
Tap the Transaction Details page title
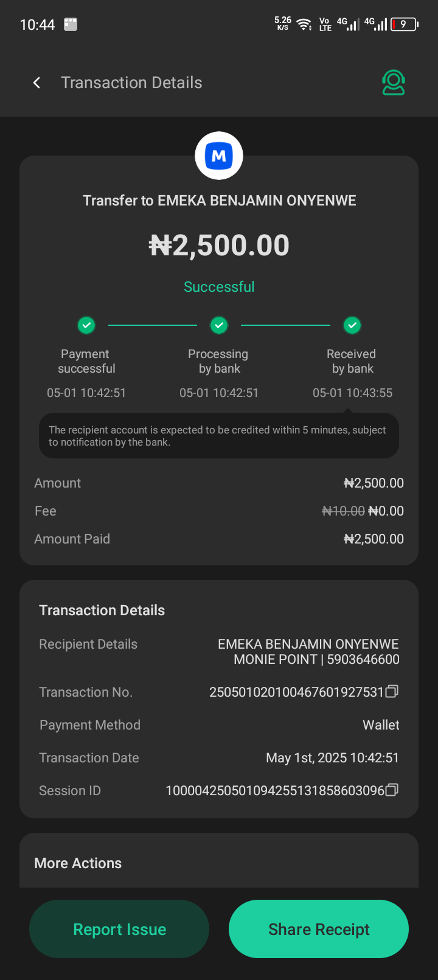click(131, 83)
